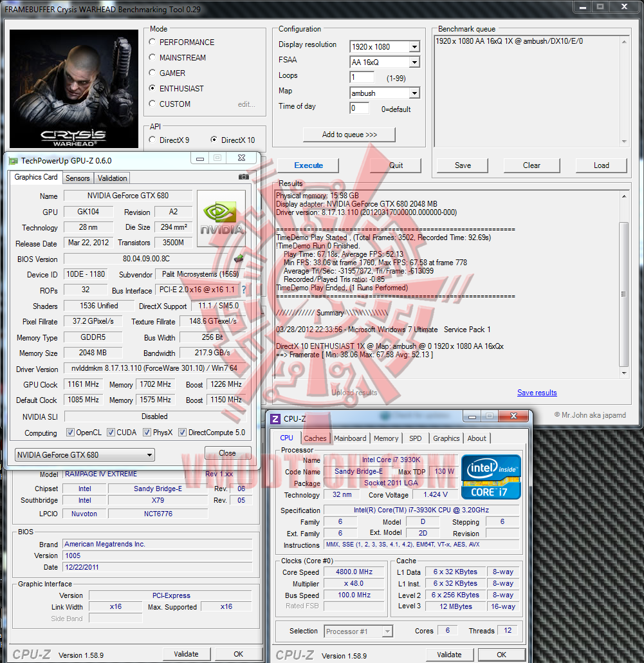Click the Driver Version field in GPU-Z

[x=154, y=368]
